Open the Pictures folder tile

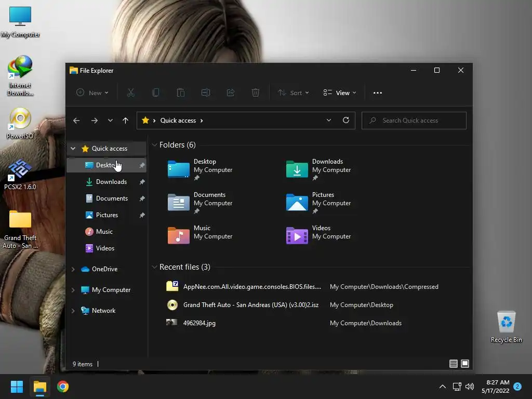coord(318,202)
